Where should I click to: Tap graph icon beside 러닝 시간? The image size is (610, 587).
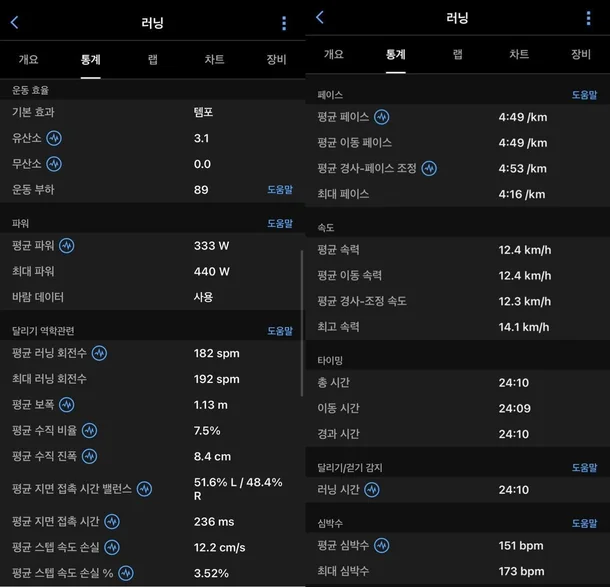[372, 489]
